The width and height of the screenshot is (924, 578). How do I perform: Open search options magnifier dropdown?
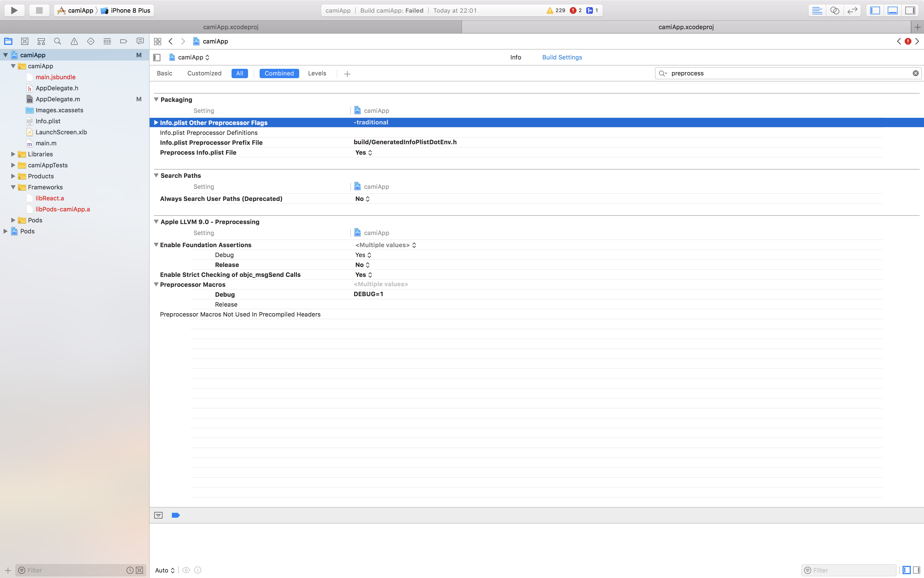pyautogui.click(x=663, y=73)
